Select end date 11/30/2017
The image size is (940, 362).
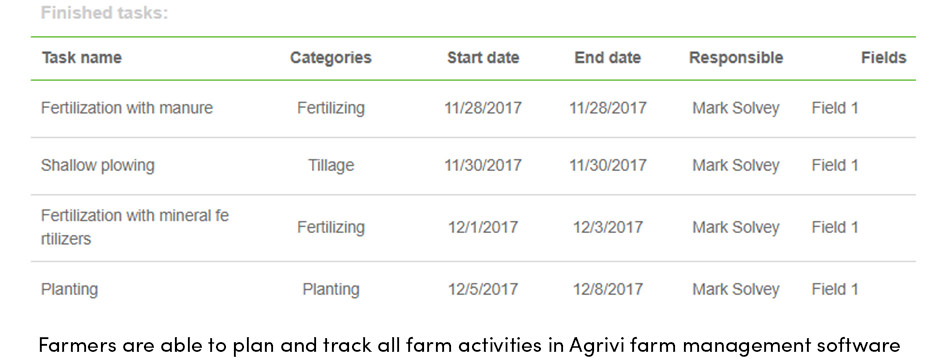608,165
